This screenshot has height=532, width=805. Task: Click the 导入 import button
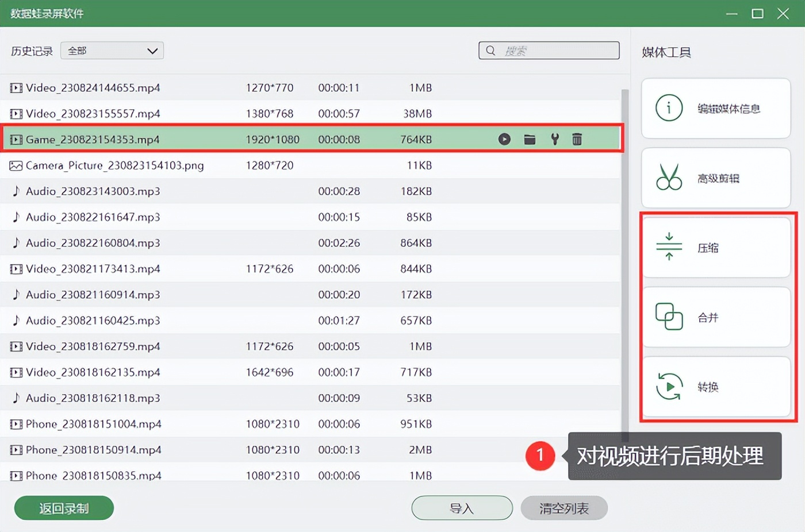pyautogui.click(x=462, y=508)
